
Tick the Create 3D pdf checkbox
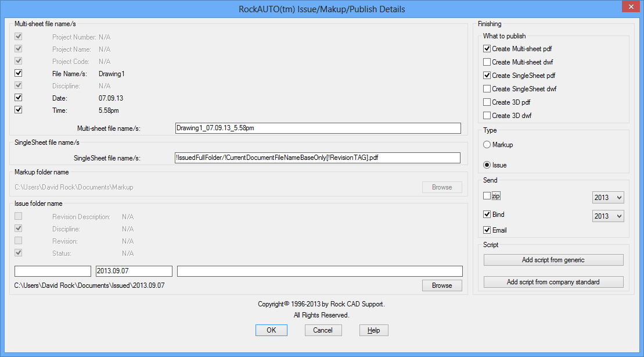(x=487, y=102)
